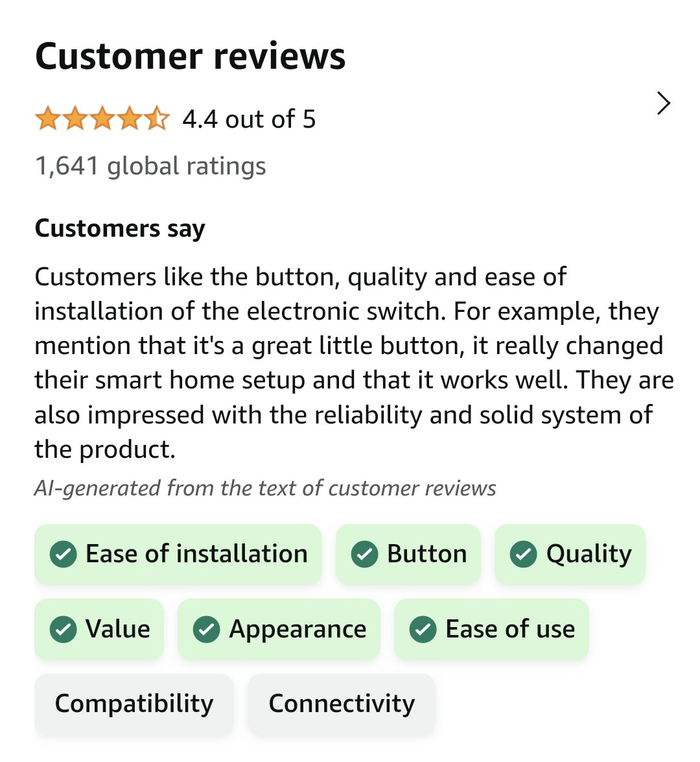
Task: Tap the Customer reviews heading
Action: 190,56
